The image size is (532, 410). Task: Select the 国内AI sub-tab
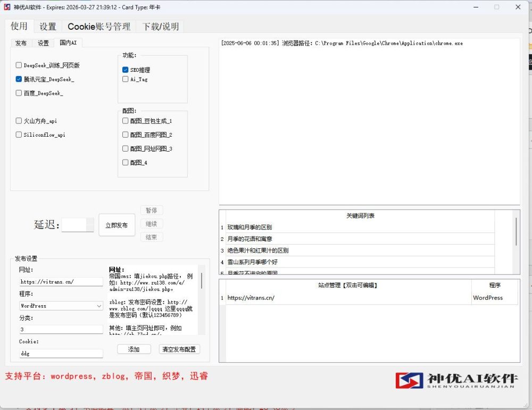tap(68, 43)
